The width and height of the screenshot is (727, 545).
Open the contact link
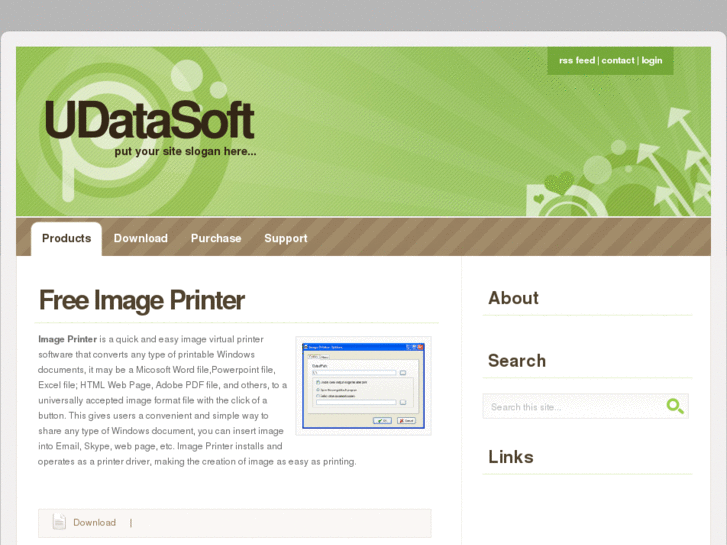(x=618, y=60)
